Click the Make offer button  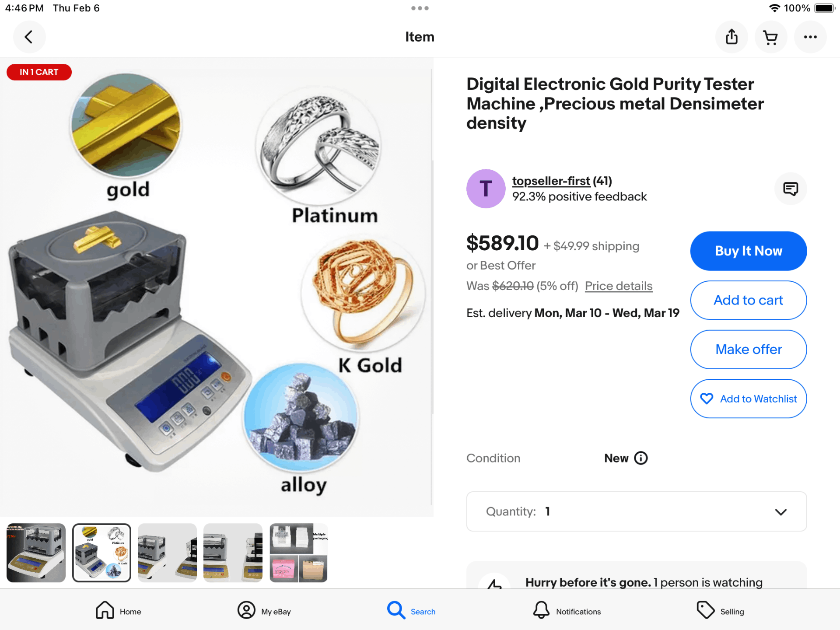point(749,350)
